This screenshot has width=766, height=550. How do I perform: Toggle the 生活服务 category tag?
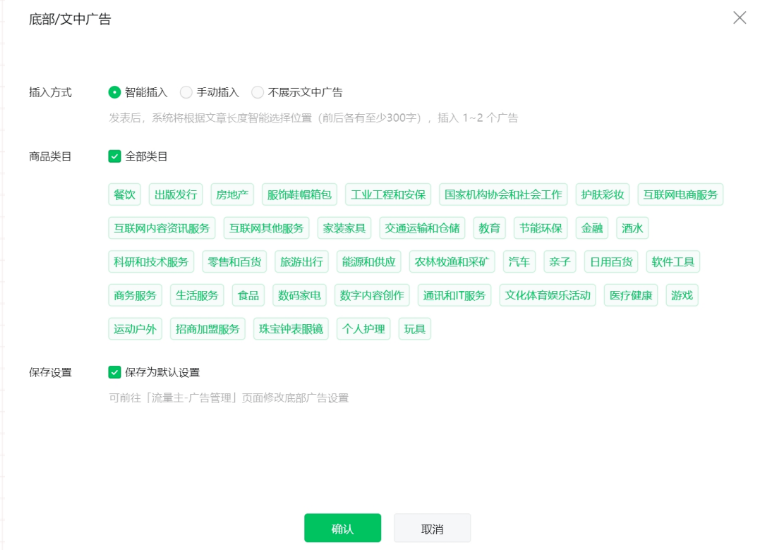point(197,296)
